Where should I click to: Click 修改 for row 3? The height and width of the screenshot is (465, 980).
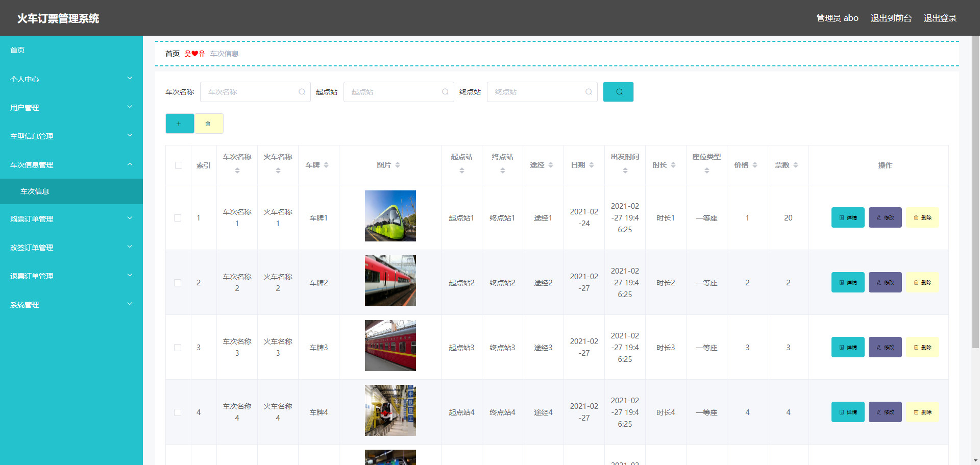885,347
